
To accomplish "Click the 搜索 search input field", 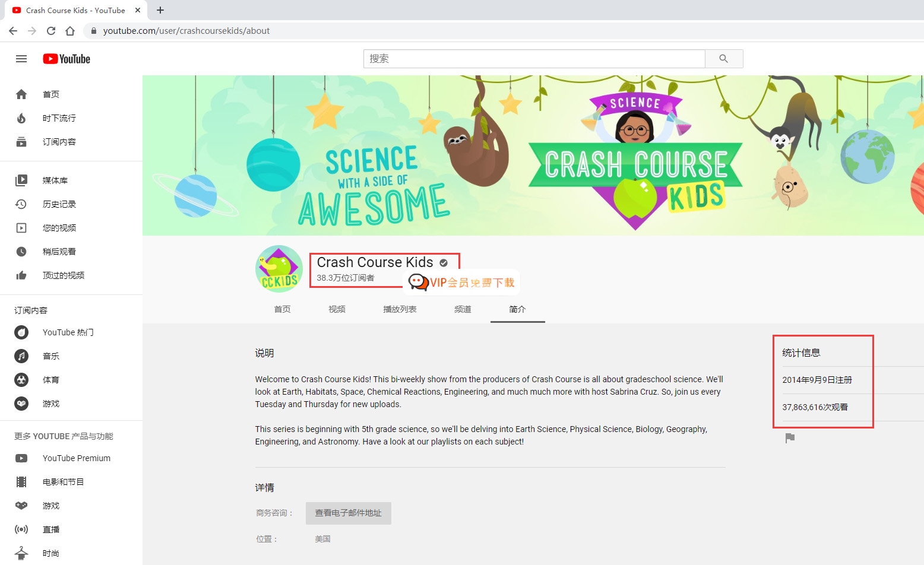I will pos(534,59).
